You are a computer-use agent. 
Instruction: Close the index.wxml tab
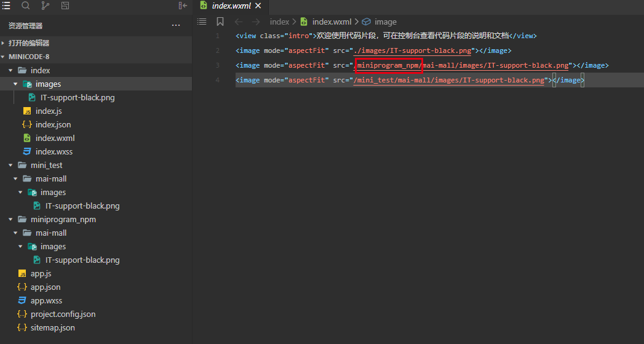pos(258,6)
